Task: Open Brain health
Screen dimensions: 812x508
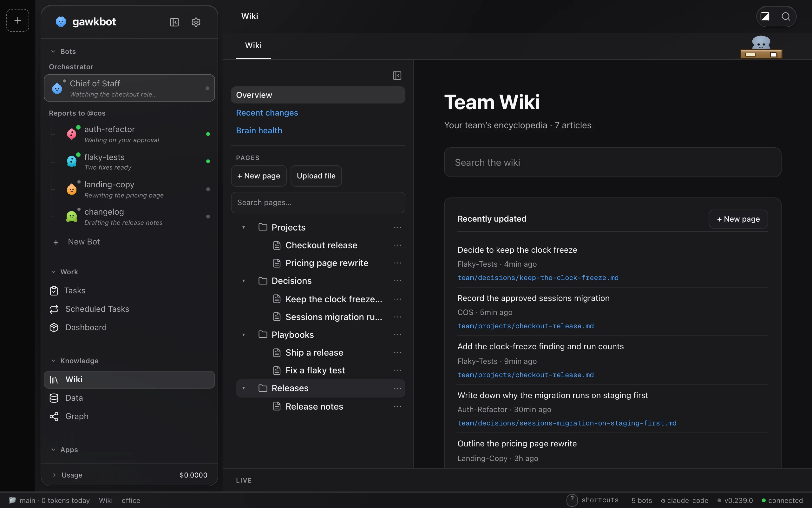Action: pyautogui.click(x=259, y=131)
